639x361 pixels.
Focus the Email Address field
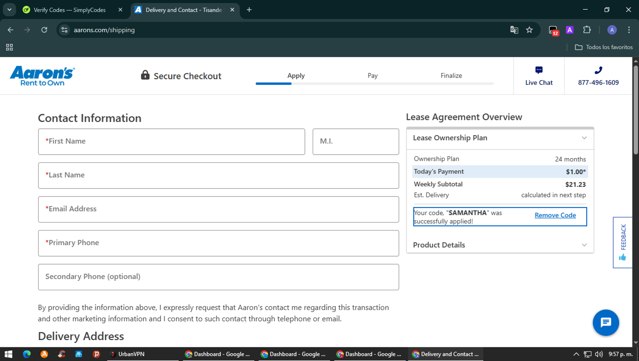218,209
